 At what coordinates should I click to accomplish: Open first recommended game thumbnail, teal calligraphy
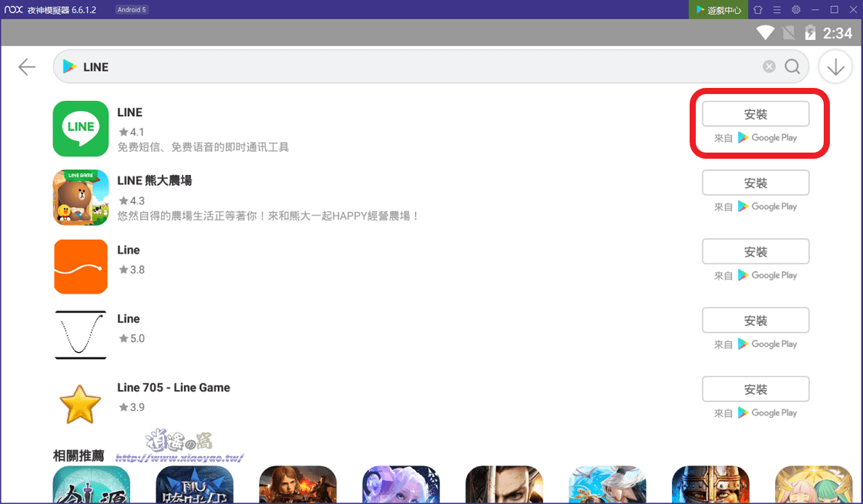92,485
